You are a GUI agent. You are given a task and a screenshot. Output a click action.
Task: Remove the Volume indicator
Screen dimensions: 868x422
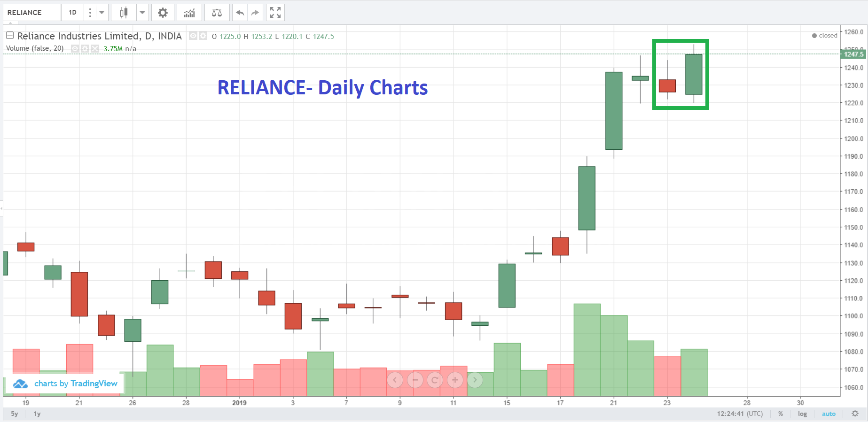[95, 48]
